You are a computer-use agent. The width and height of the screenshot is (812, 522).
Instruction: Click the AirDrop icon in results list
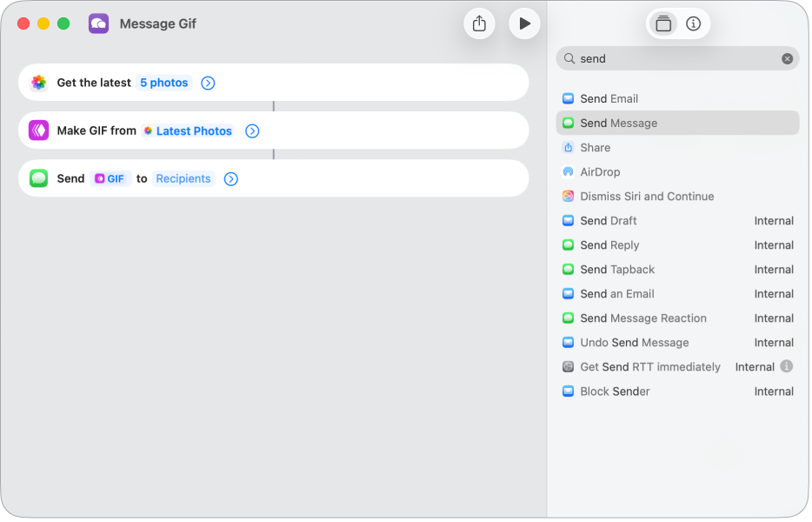click(x=569, y=171)
